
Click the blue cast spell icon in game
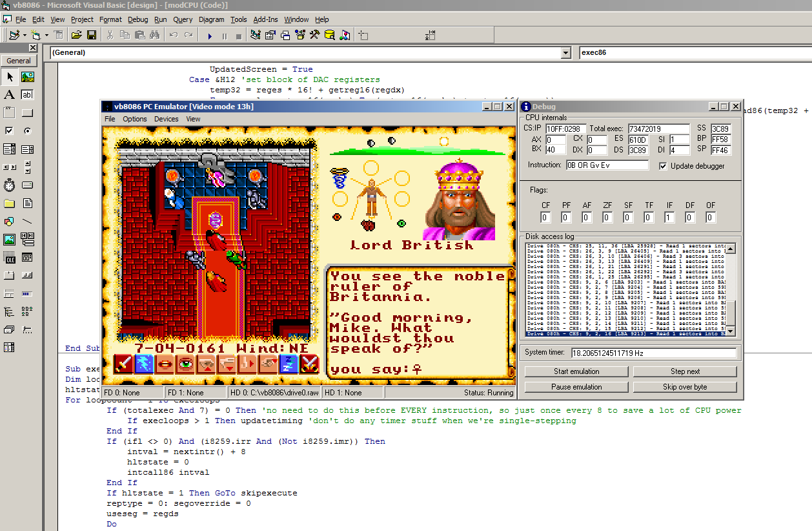coord(144,364)
